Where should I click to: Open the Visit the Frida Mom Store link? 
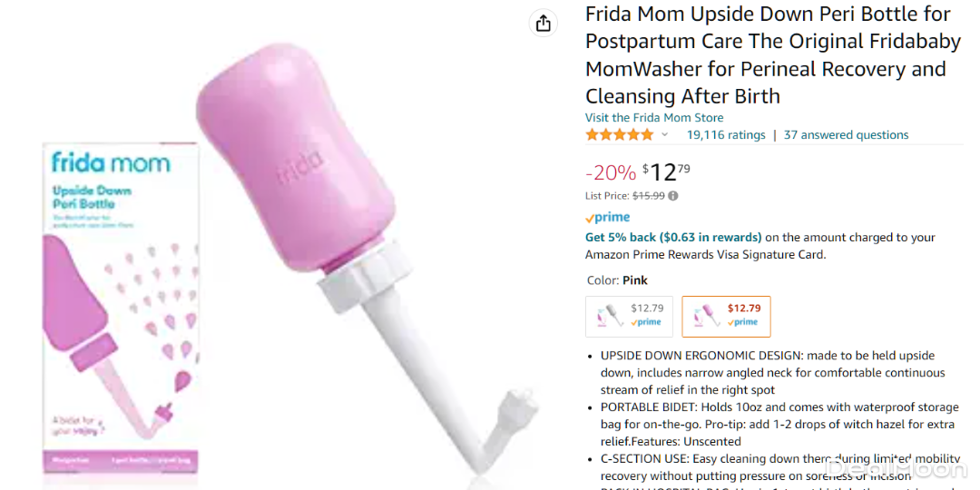pos(654,118)
